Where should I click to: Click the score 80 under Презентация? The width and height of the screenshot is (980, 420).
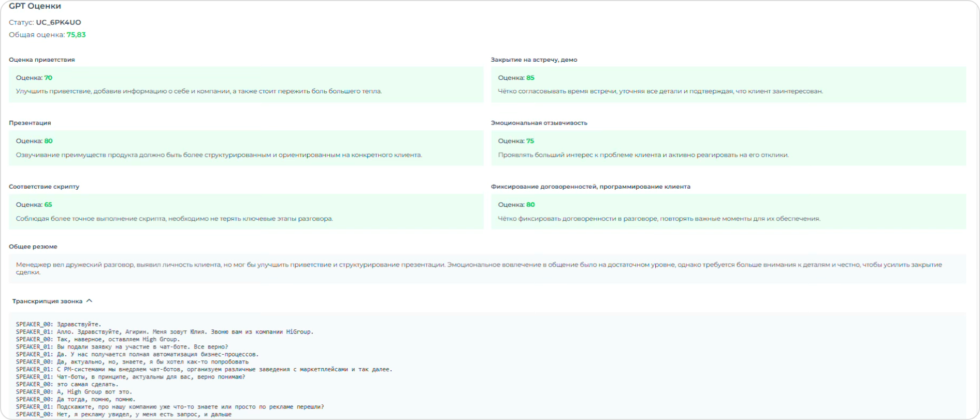coord(48,141)
